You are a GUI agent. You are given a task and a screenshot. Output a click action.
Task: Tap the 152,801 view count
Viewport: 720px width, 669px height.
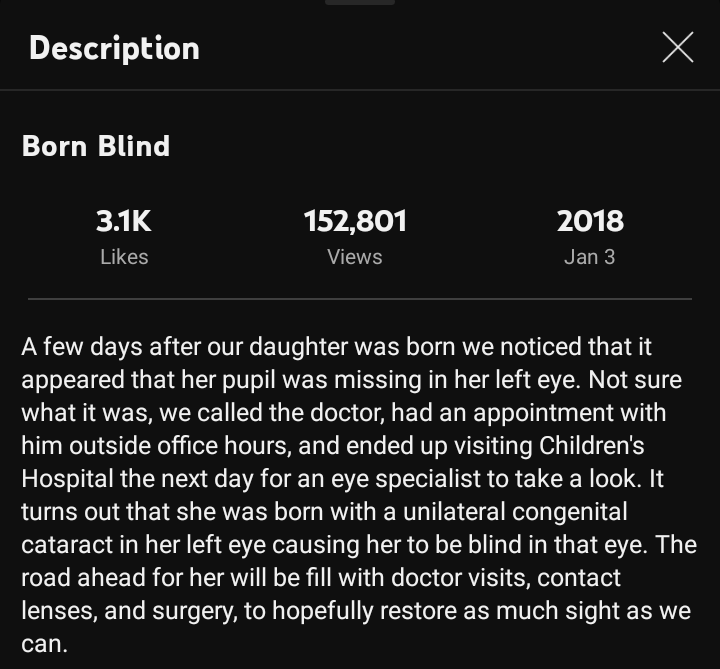point(355,220)
